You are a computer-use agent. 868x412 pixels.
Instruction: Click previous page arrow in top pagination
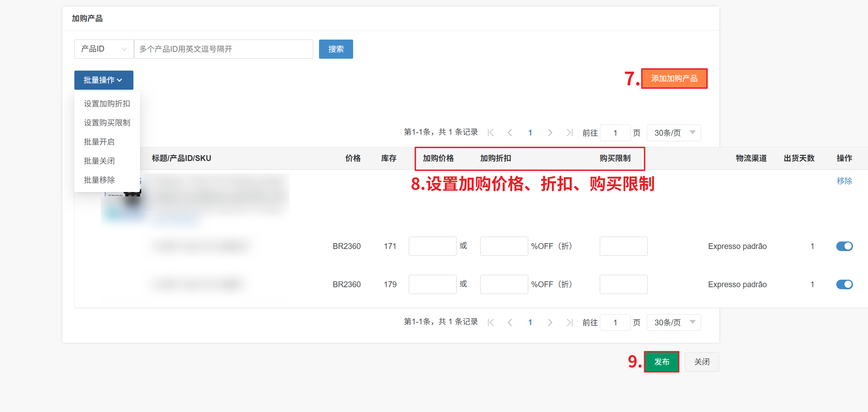coord(510,133)
